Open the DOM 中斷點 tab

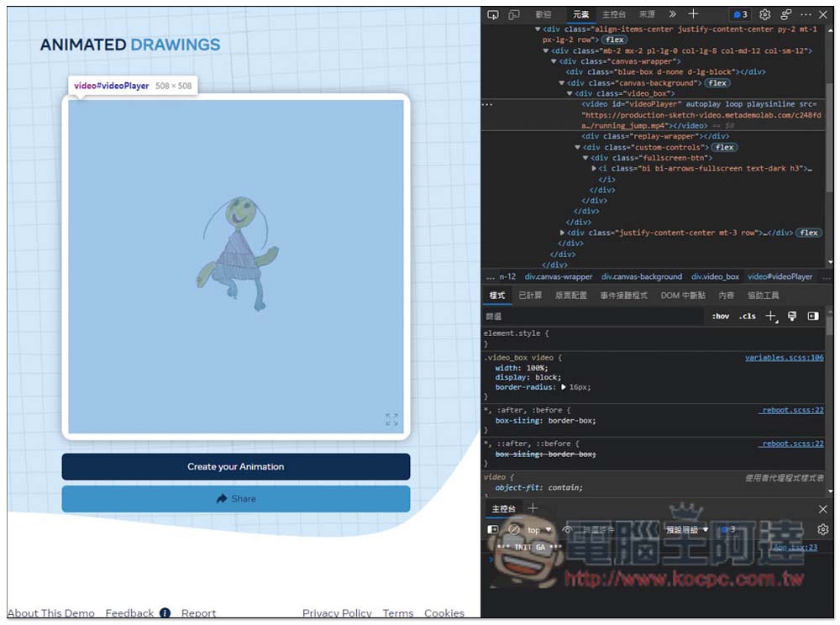pos(682,295)
